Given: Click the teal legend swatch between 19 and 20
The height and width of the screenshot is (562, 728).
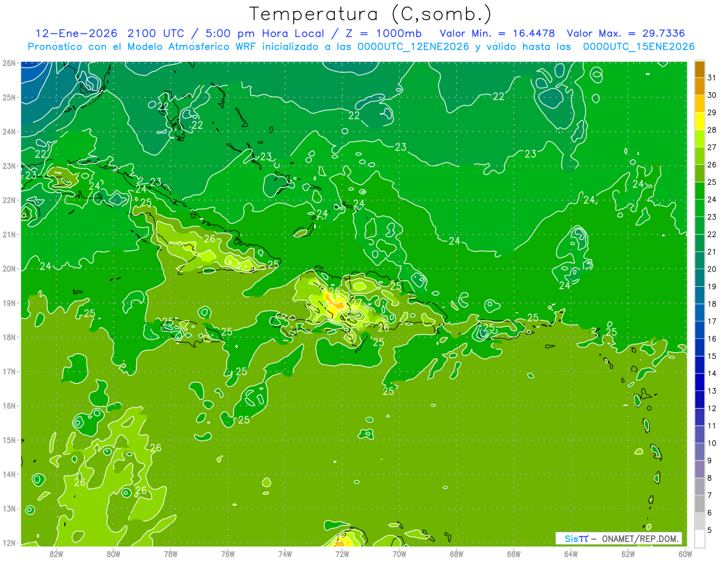Looking at the screenshot, I should click(699, 278).
